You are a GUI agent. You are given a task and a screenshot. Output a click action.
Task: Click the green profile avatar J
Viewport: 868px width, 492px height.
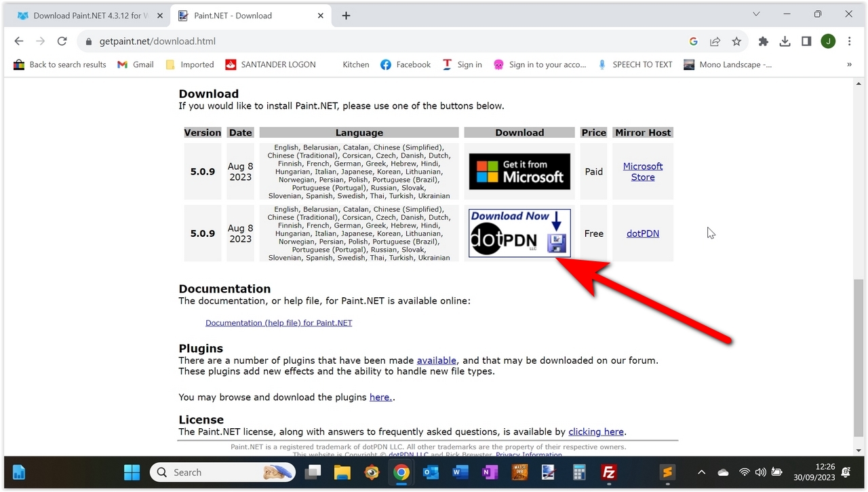828,41
